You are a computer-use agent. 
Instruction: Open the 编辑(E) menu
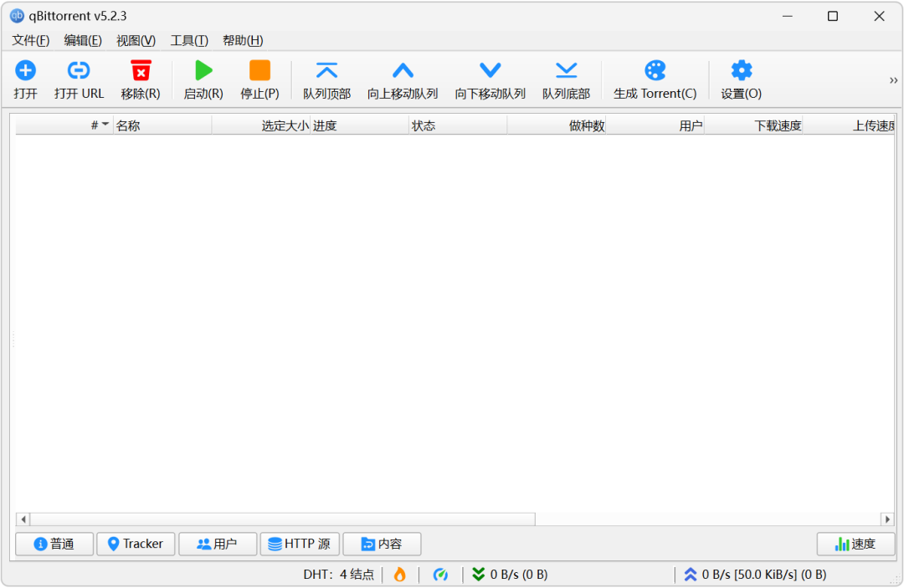83,40
